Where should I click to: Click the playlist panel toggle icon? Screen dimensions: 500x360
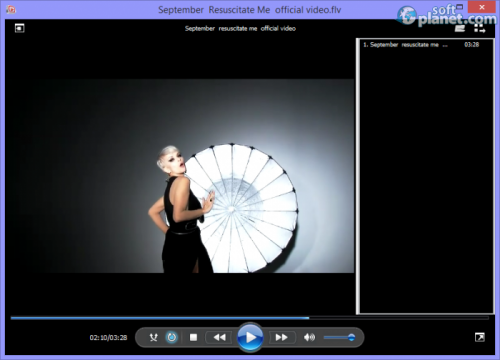tap(460, 29)
